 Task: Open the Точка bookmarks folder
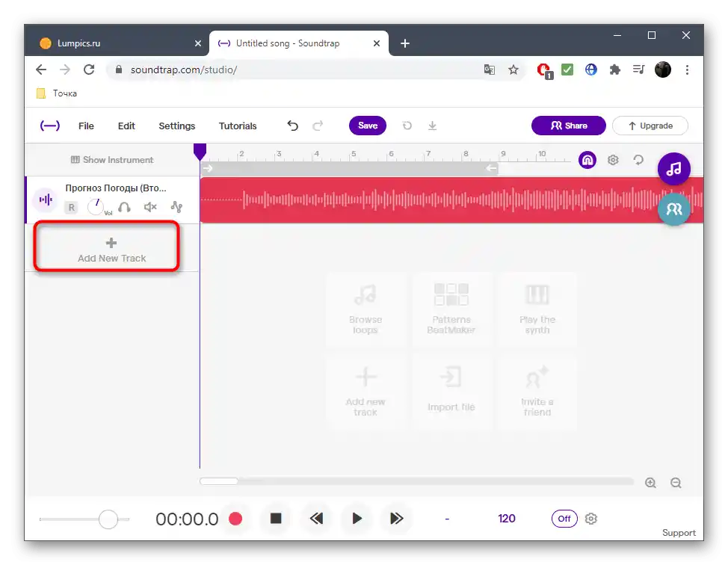[57, 93]
